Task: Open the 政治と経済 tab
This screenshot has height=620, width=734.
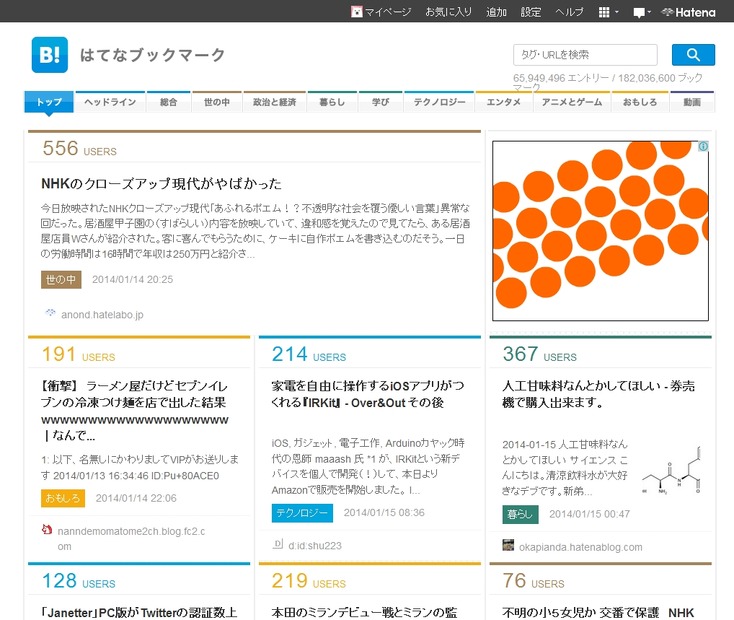Action: [275, 102]
